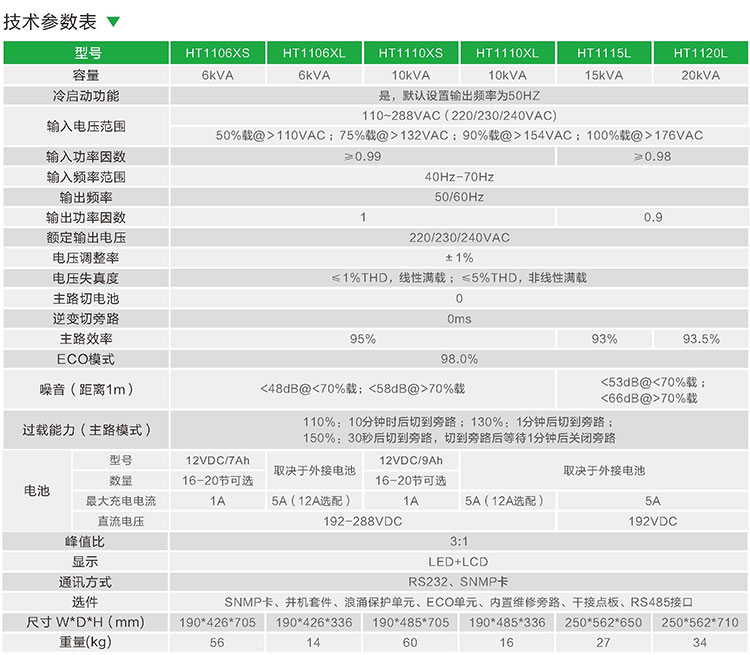
Task: Click the 0ms value cell
Action: 459,319
